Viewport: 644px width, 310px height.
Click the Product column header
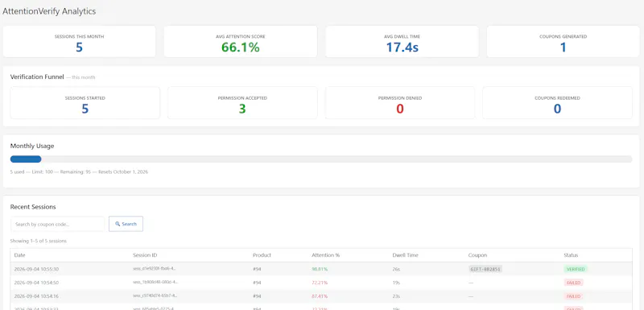pyautogui.click(x=262, y=255)
